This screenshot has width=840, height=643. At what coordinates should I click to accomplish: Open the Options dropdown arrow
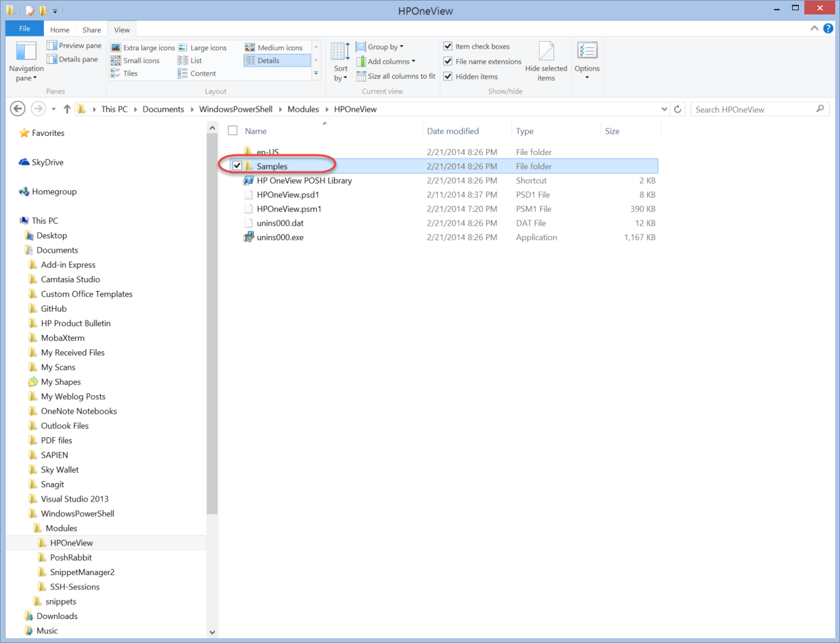coord(587,78)
